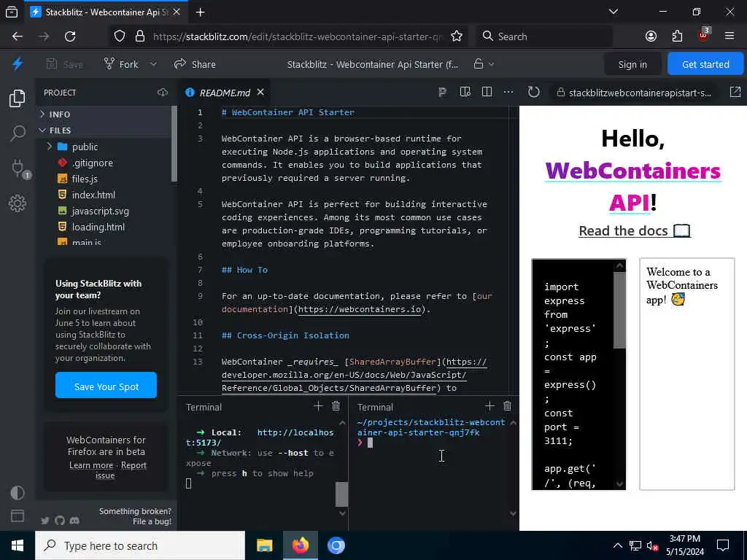Open the Firefox hamburger menu
747x560 pixels.
point(729,36)
